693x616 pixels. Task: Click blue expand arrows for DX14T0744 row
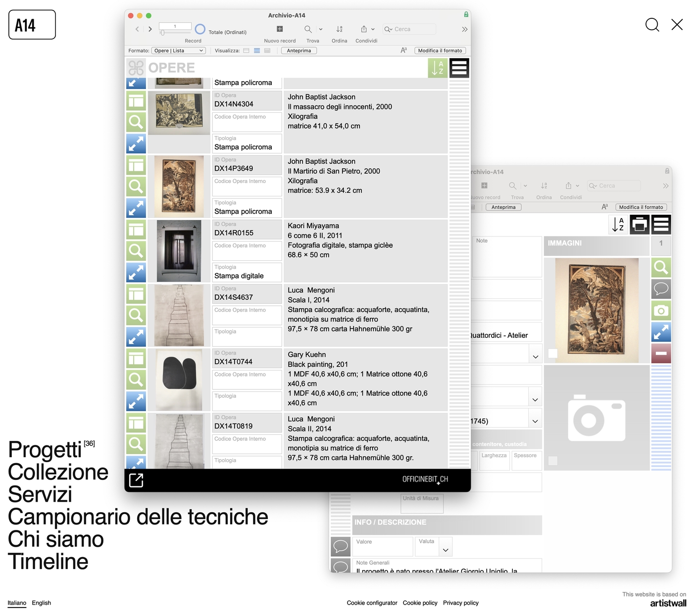(136, 401)
